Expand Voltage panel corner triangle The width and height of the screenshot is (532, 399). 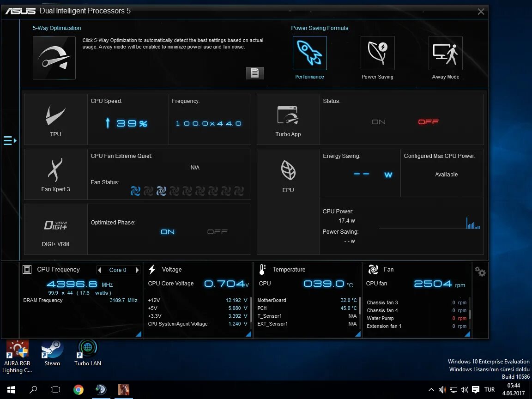[x=248, y=334]
